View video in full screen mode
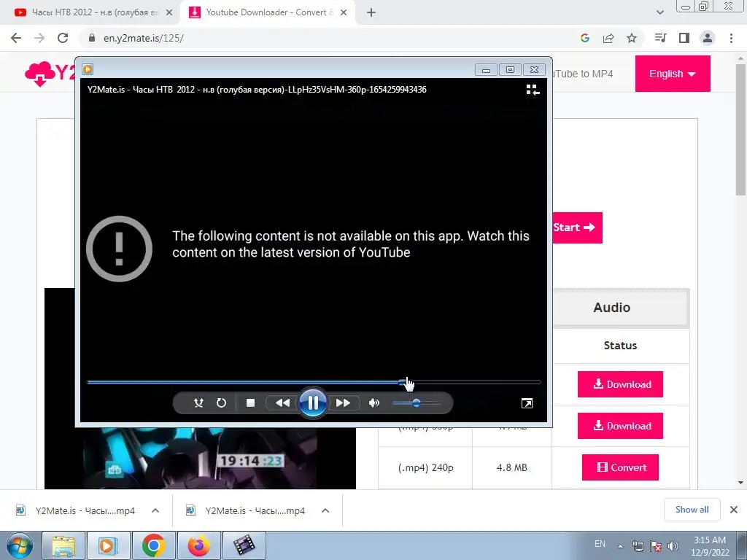 click(527, 403)
